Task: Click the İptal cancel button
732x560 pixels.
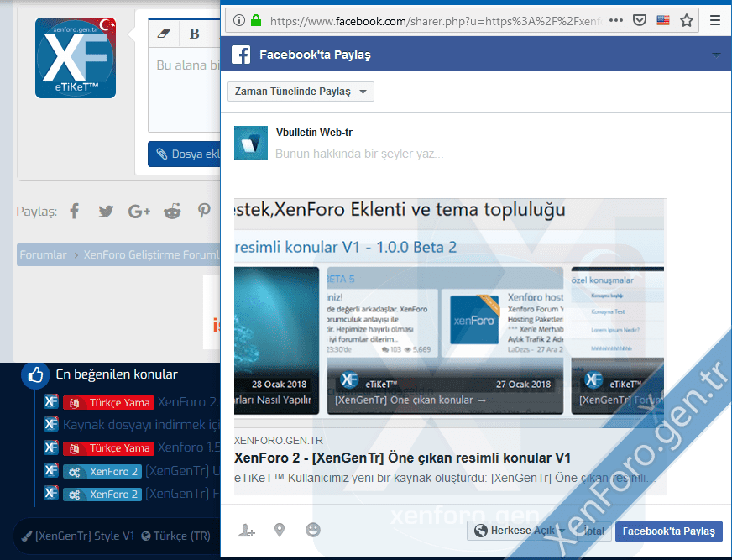Action: [593, 531]
